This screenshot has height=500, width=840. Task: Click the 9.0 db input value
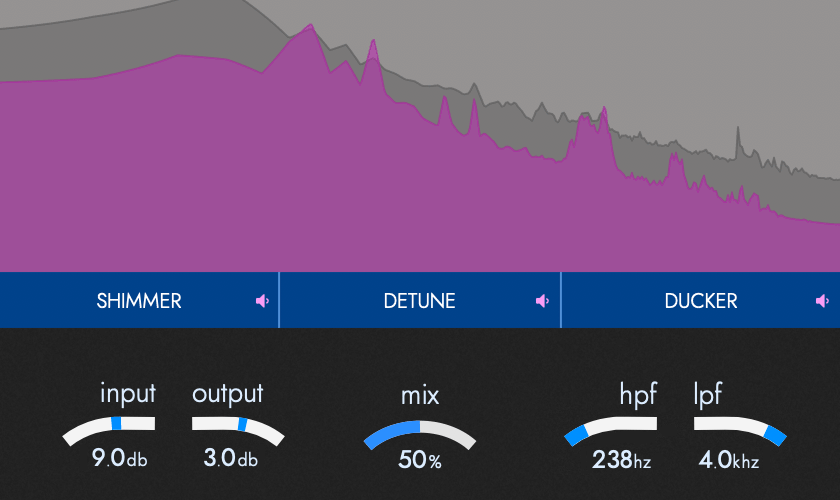pos(119,458)
